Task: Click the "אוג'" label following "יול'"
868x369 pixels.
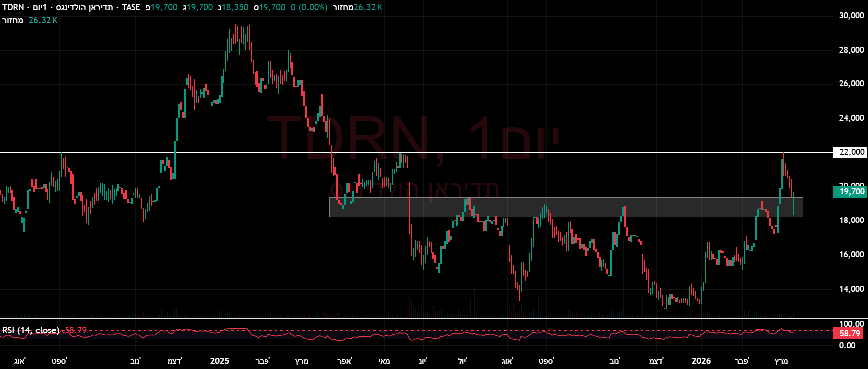Action: pos(507,361)
